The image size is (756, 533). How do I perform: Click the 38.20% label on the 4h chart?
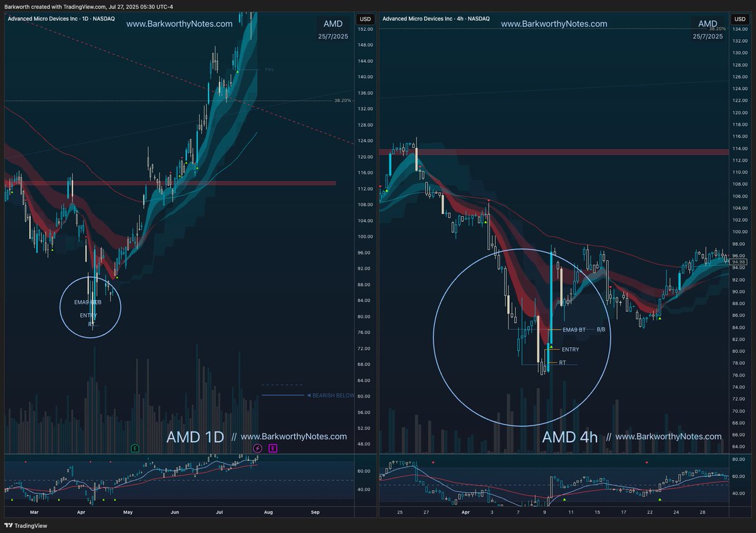pyautogui.click(x=717, y=29)
